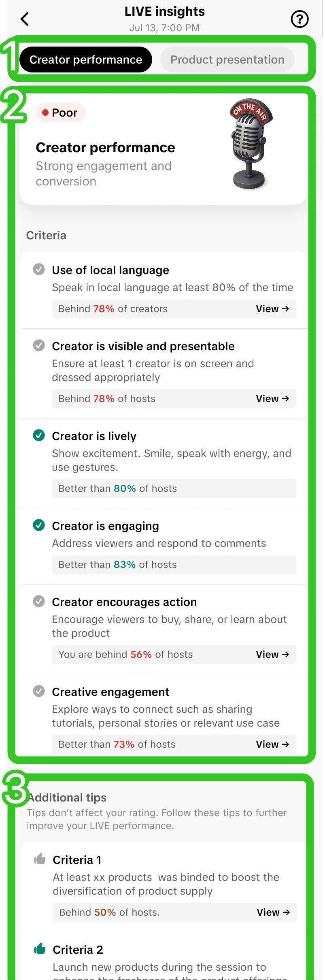Click green checkmark for Creator is engaging

click(x=39, y=525)
